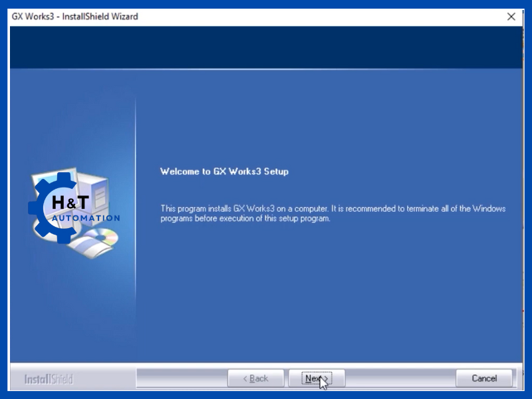Click the Next button to continue setup
Screen dimensions: 532x399
tap(317, 378)
